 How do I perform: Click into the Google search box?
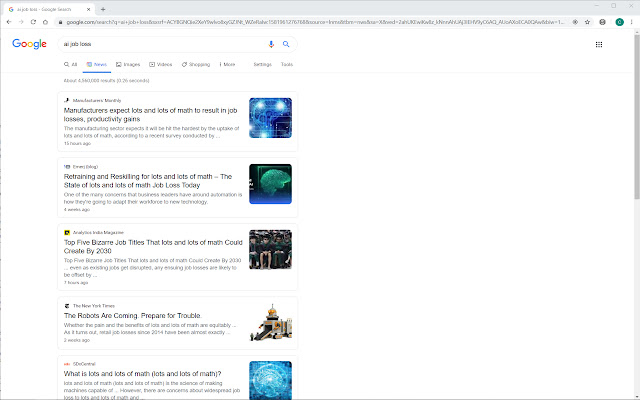pyautogui.click(x=160, y=44)
